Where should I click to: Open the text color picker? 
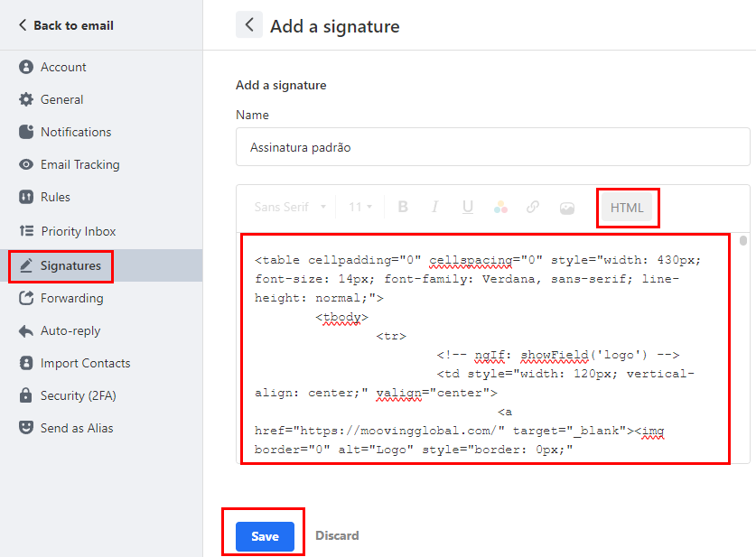coord(500,208)
